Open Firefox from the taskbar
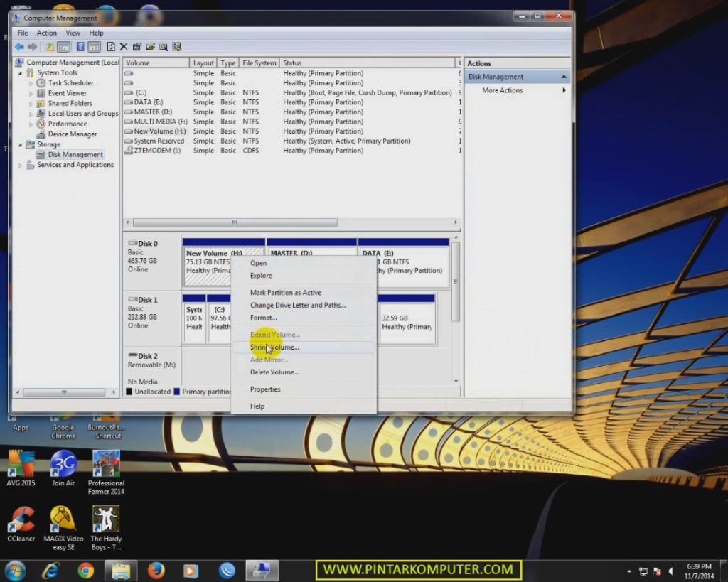 tap(156, 571)
